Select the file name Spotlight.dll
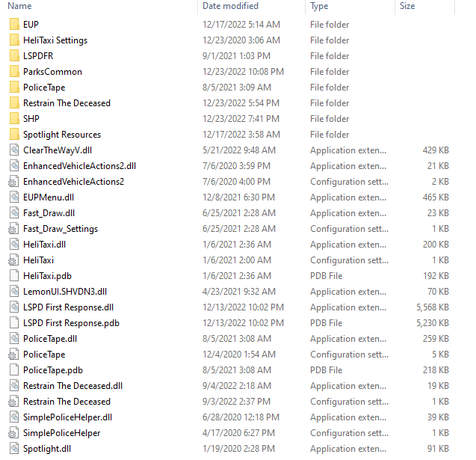 tap(47, 449)
